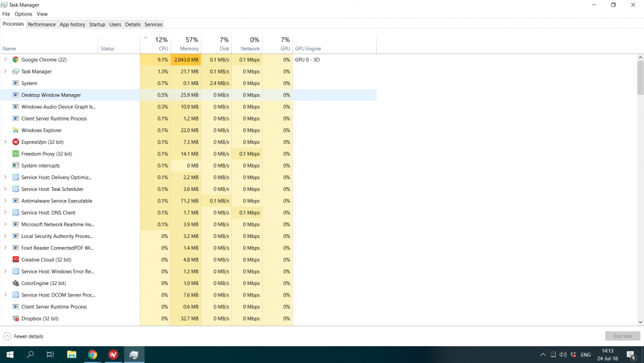Switch to Chrome in the taskbar

click(92, 355)
